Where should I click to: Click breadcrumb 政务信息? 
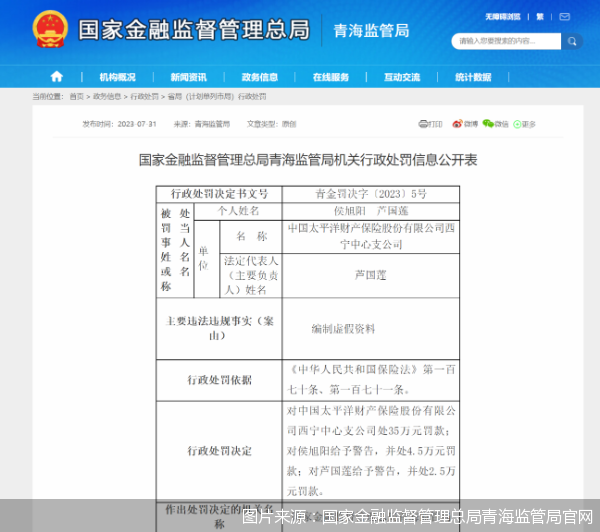[x=107, y=96]
